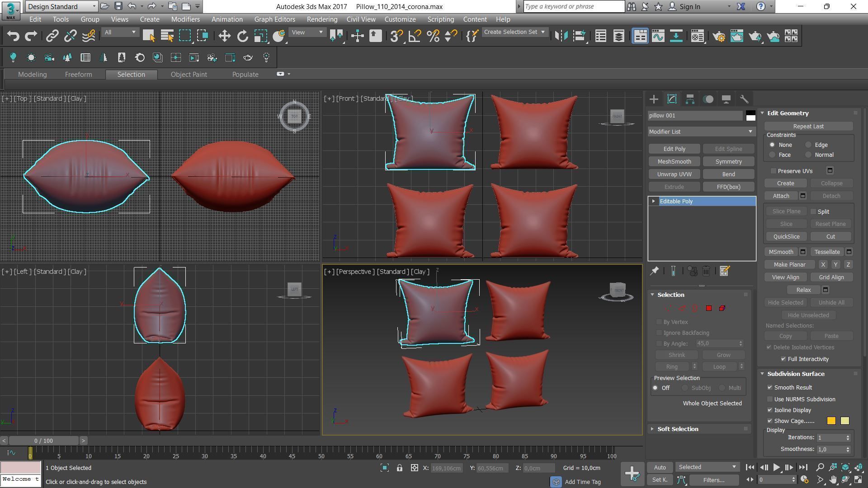Toggle the Percent Snap icon
Screen dimensions: 868x488
[x=433, y=36]
